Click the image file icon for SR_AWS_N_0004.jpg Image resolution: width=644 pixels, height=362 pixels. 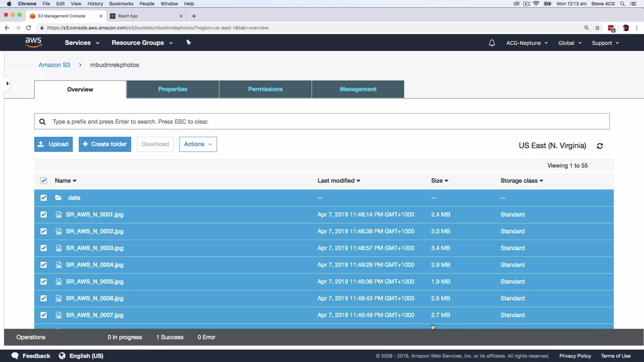coord(59,265)
